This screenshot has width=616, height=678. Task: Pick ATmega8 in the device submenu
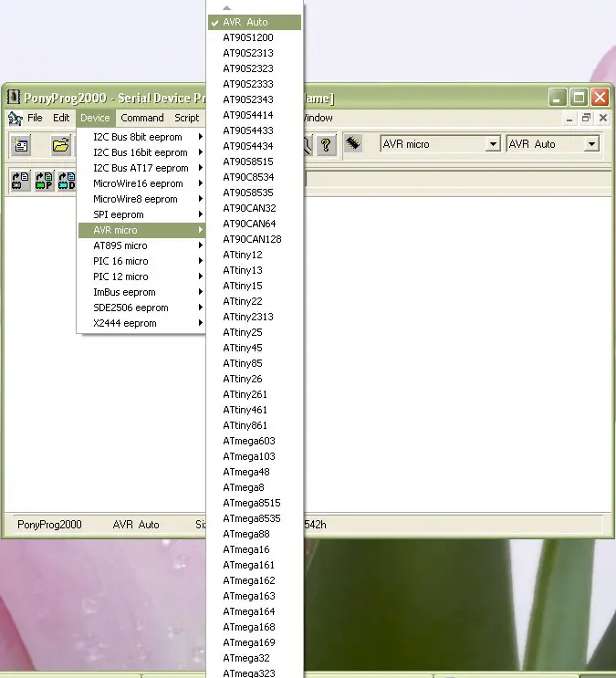(255, 488)
